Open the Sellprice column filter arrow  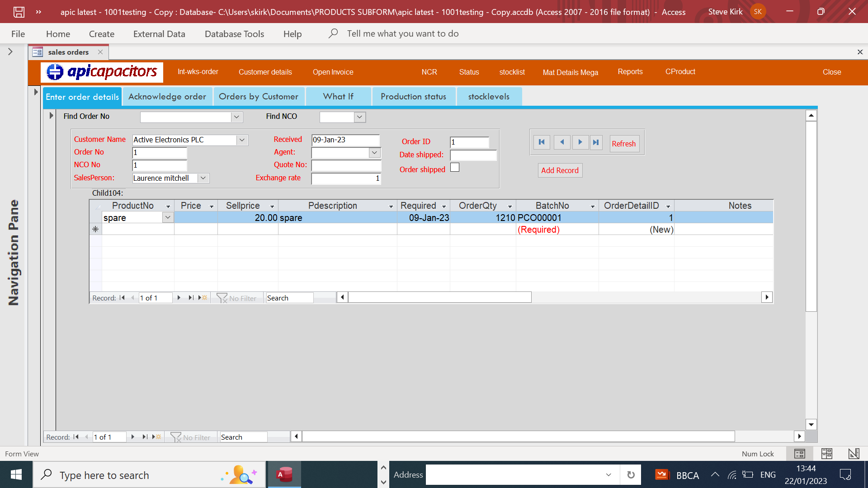[272, 206]
